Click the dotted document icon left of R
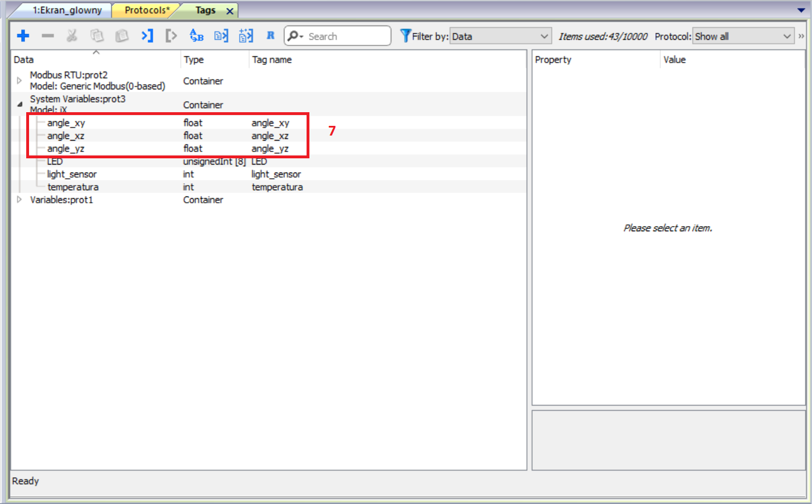812x504 pixels. click(x=246, y=36)
